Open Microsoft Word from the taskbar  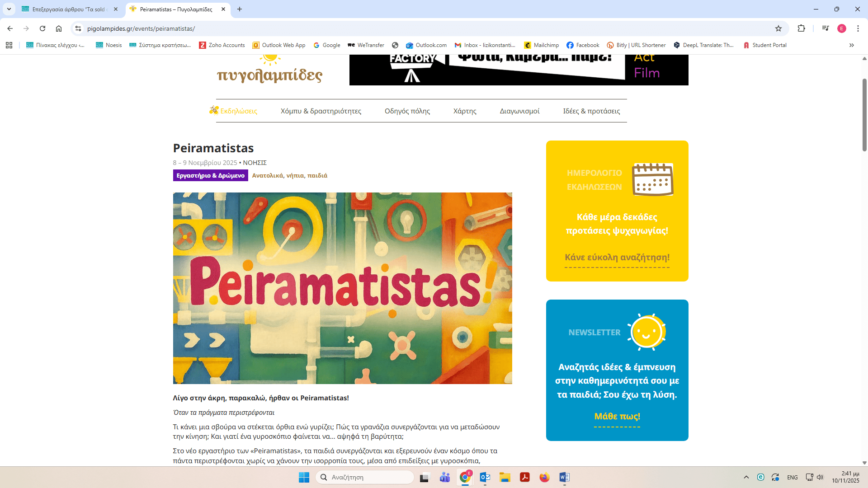564,477
